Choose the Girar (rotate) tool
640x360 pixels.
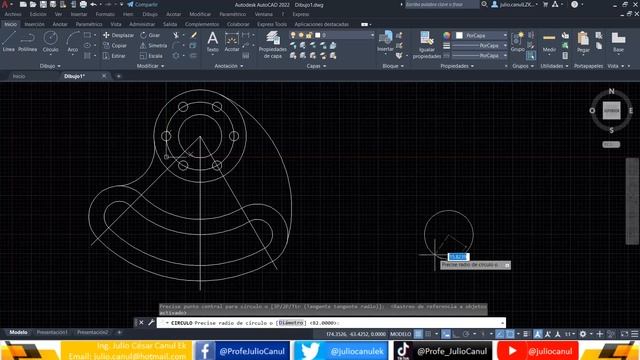point(150,35)
